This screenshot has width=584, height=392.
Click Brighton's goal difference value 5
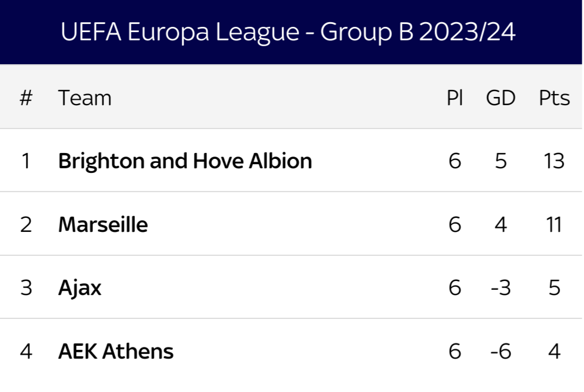pos(500,161)
